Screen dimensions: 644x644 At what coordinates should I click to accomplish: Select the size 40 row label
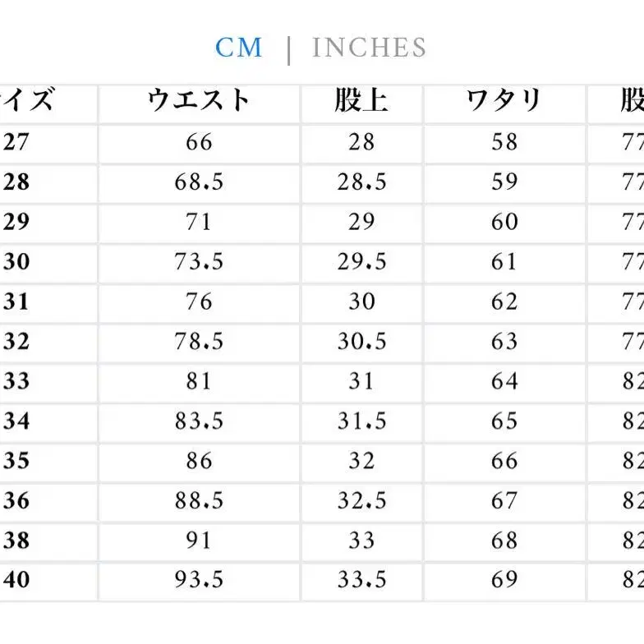pos(16,580)
